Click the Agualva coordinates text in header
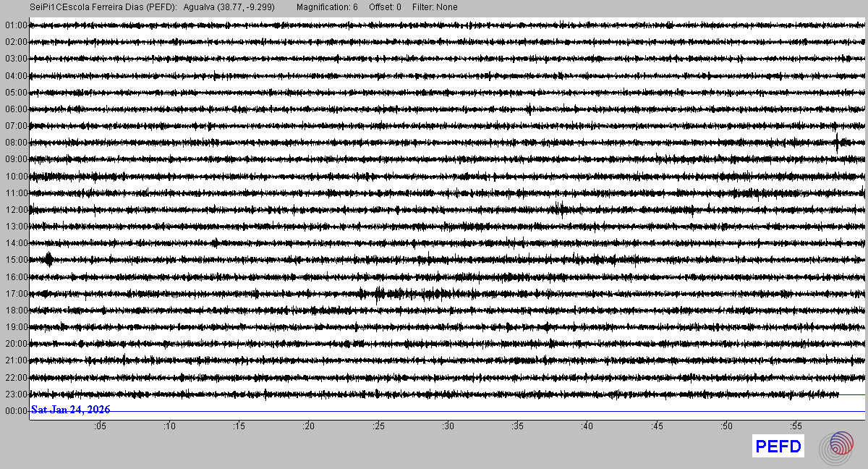The height and width of the screenshot is (469, 868). pyautogui.click(x=229, y=7)
